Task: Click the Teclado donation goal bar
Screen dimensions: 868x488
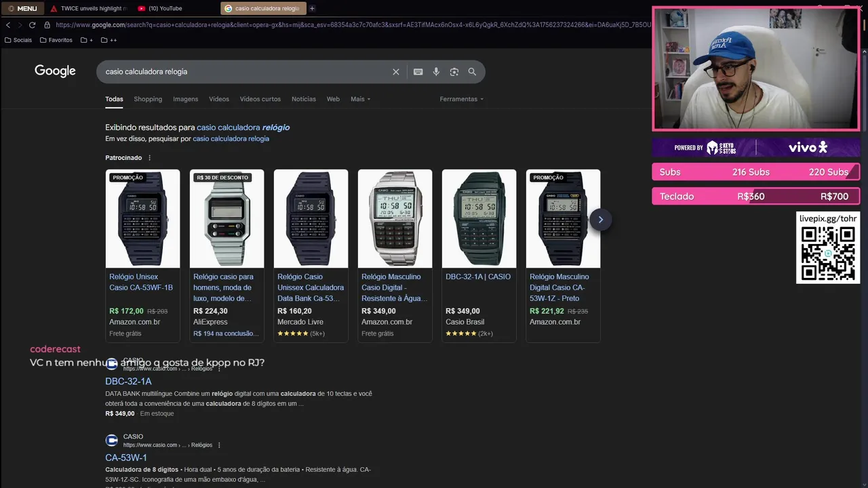Action: [755, 197]
